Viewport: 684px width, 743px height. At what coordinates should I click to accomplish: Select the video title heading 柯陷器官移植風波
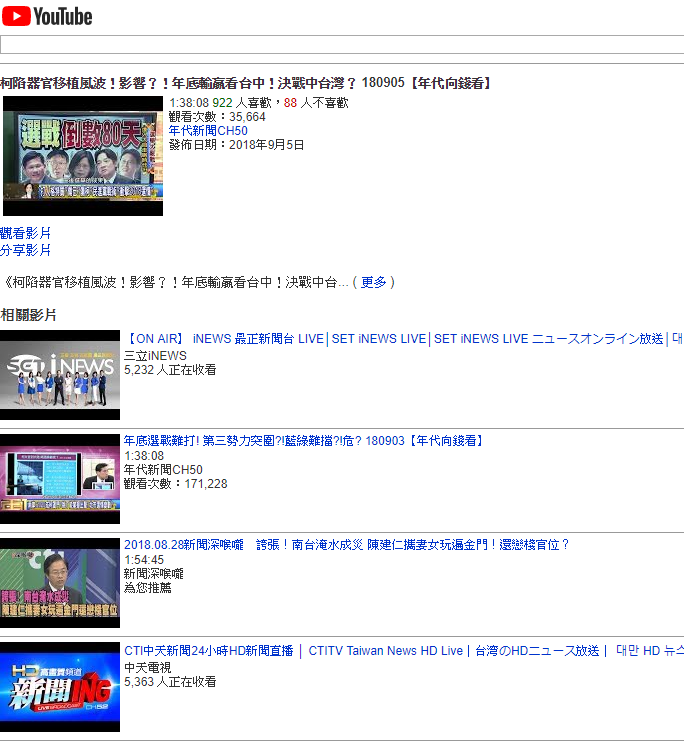click(x=246, y=83)
